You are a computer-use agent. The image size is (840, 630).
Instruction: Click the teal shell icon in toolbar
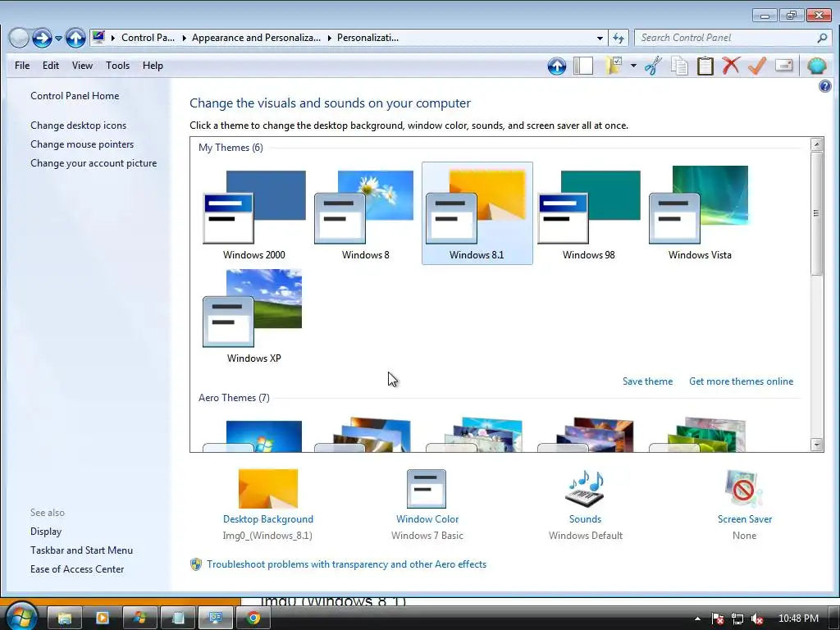coord(816,66)
